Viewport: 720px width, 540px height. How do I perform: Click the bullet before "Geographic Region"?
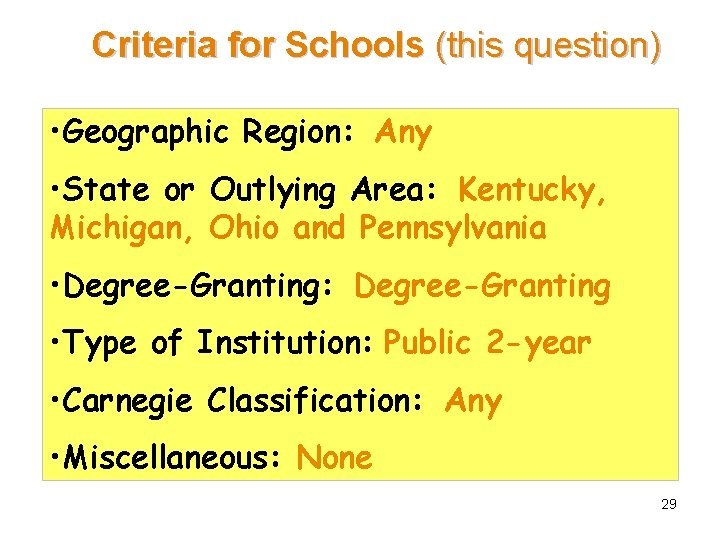pos(56,133)
